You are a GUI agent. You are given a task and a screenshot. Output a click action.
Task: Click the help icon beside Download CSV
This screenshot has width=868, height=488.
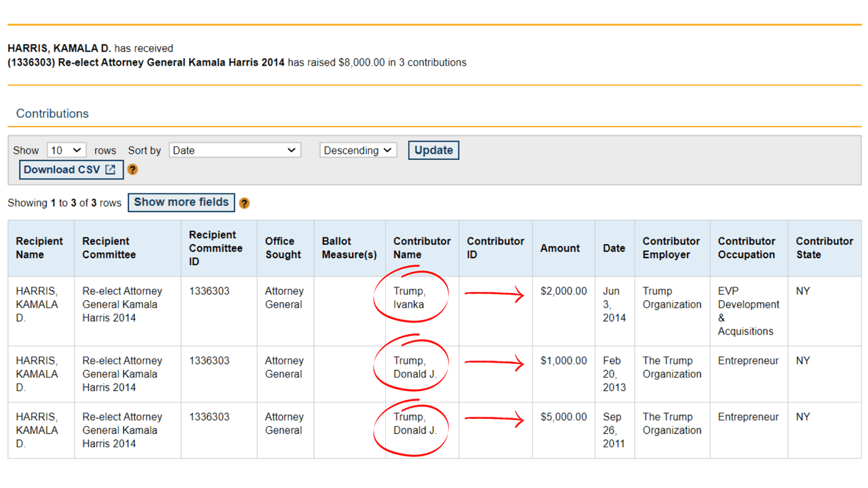tap(133, 169)
